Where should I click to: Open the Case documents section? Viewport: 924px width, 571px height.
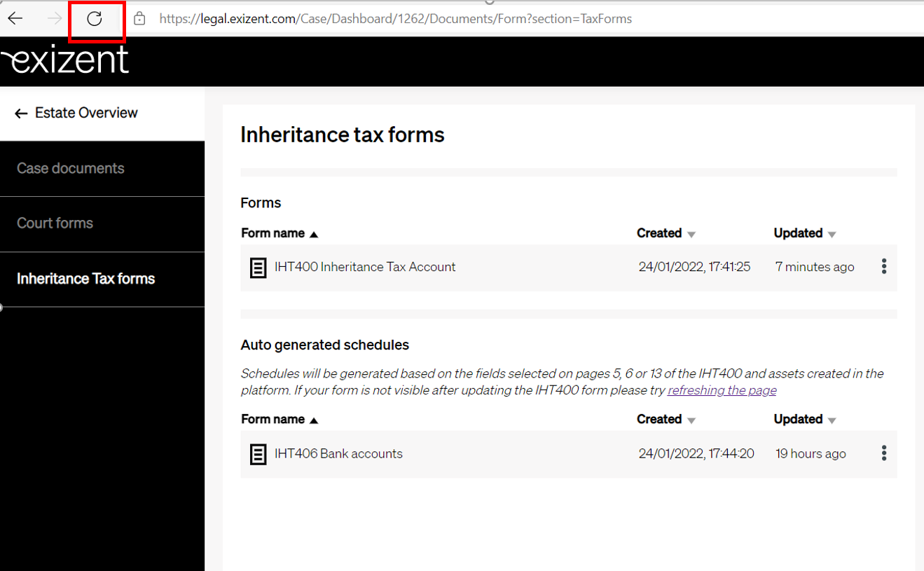71,168
